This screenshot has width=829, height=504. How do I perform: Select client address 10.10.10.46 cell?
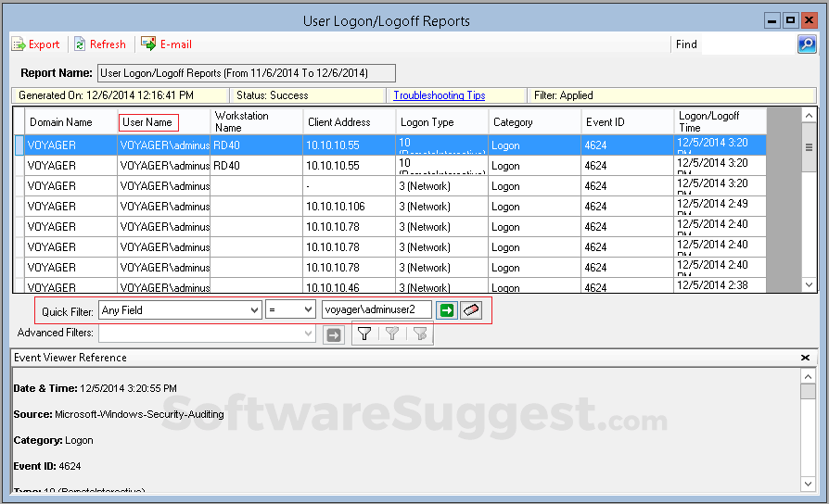pyautogui.click(x=349, y=285)
